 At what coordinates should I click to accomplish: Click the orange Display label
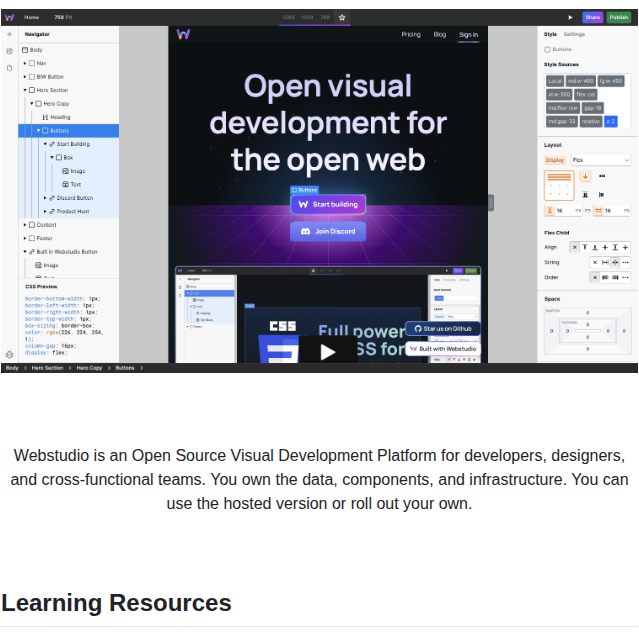point(555,160)
